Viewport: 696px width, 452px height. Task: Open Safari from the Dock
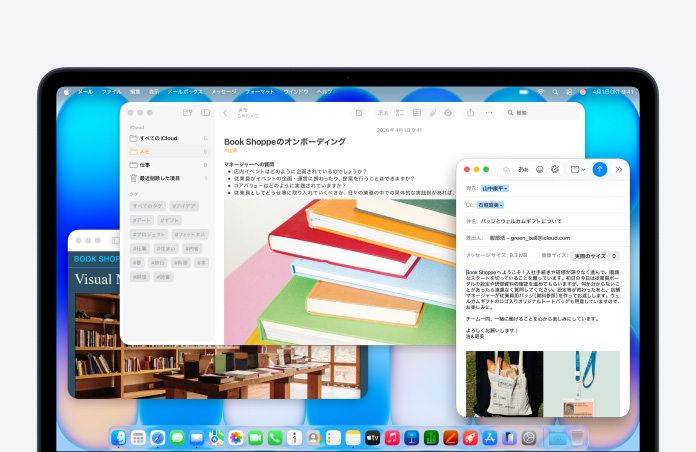tap(157, 438)
